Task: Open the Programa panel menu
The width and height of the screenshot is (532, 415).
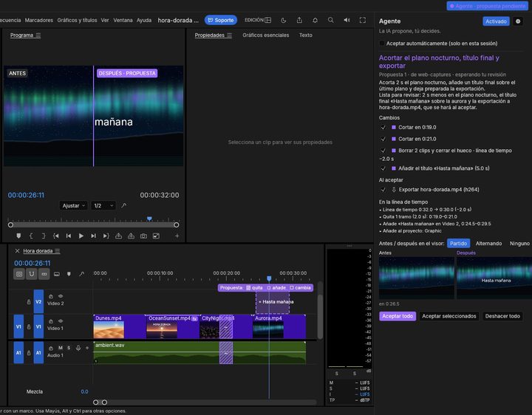Action: click(x=38, y=35)
